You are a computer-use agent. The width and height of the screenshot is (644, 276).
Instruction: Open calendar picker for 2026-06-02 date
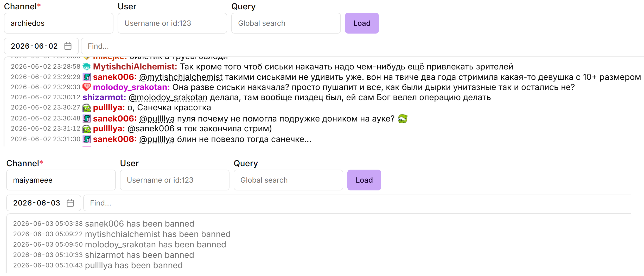click(x=68, y=46)
